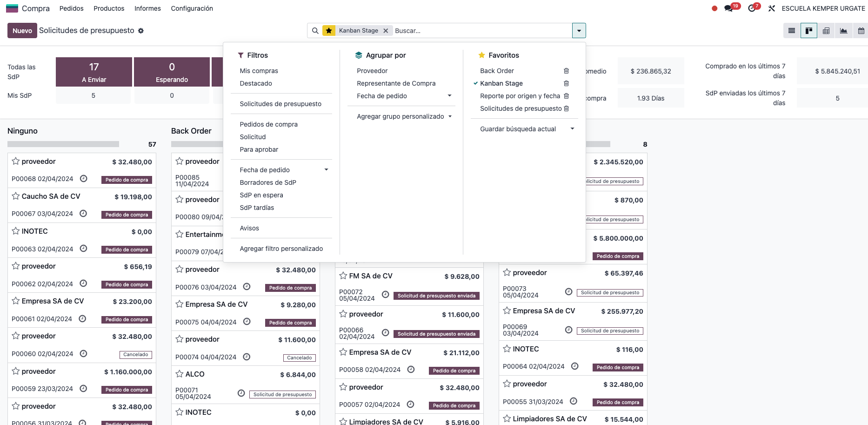Star the Caucho SA de CV card

[x=16, y=196]
